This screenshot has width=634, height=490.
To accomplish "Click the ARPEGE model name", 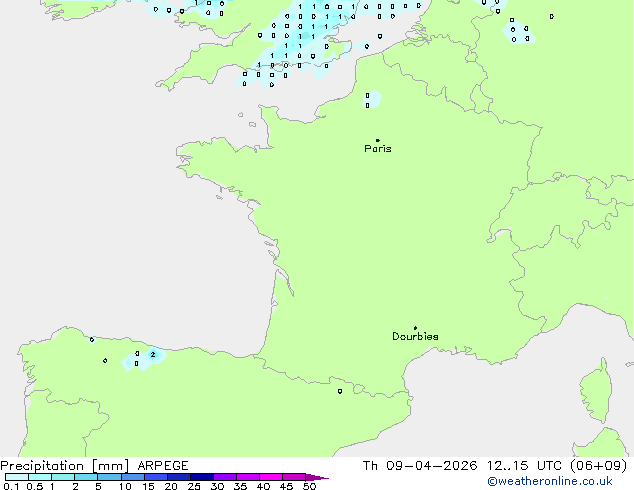I will coord(163,466).
